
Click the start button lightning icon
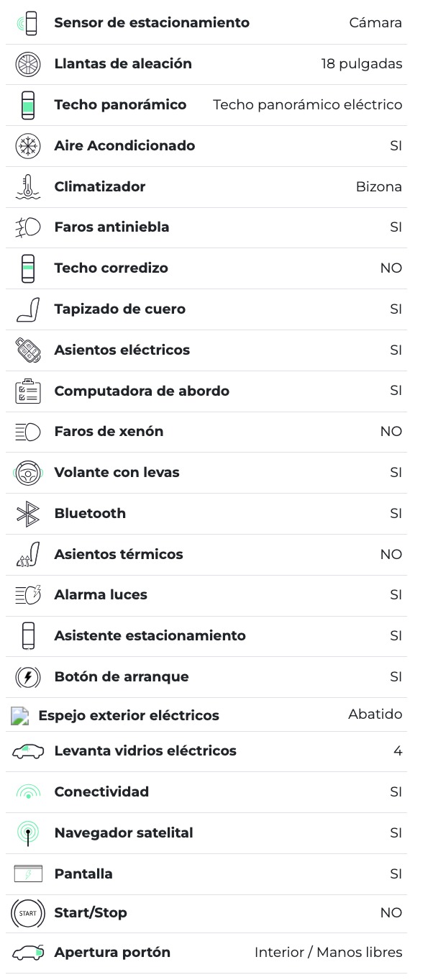coord(28,677)
